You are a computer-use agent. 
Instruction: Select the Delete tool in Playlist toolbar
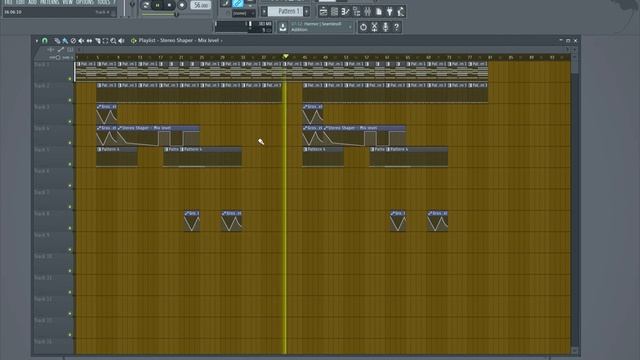[x=73, y=41]
